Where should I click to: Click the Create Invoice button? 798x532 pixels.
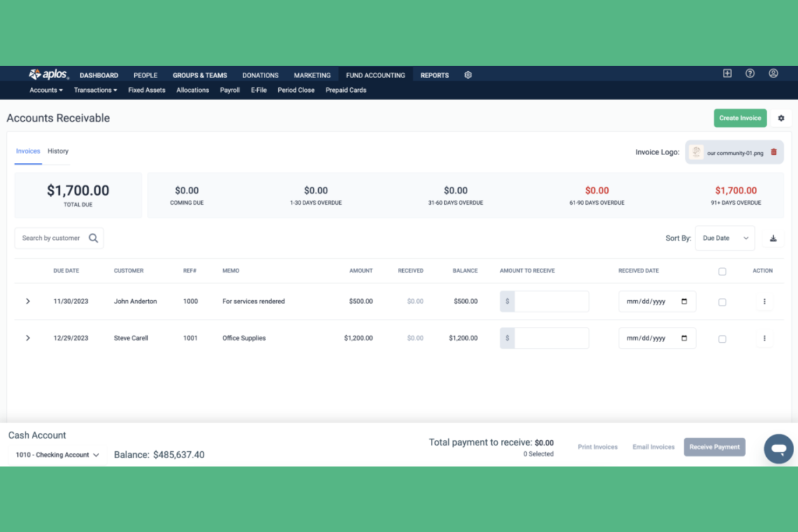coord(740,118)
